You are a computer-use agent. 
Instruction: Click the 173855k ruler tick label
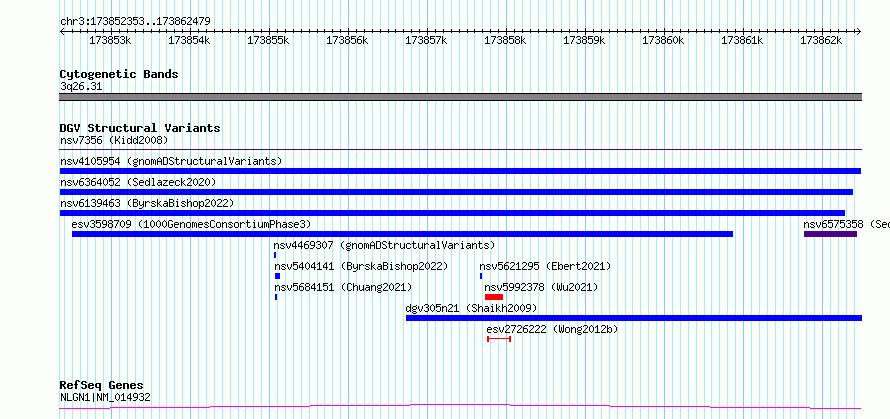click(x=268, y=40)
